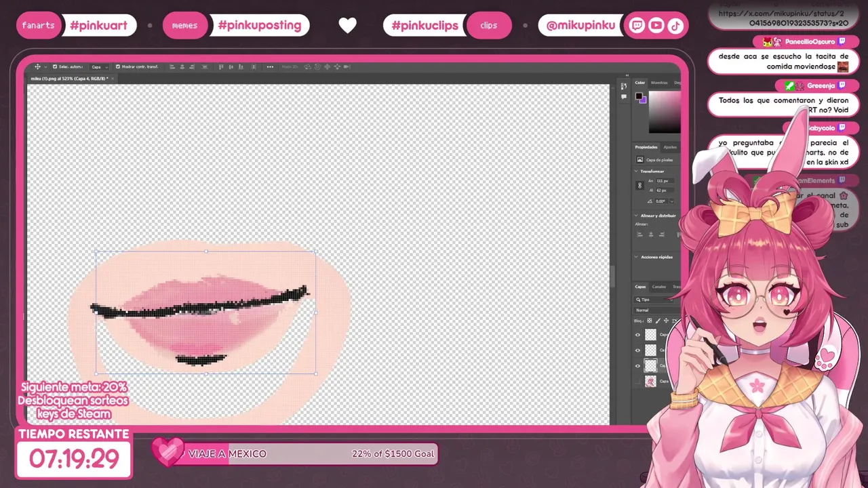Select the top layer thumbnail

coord(651,334)
